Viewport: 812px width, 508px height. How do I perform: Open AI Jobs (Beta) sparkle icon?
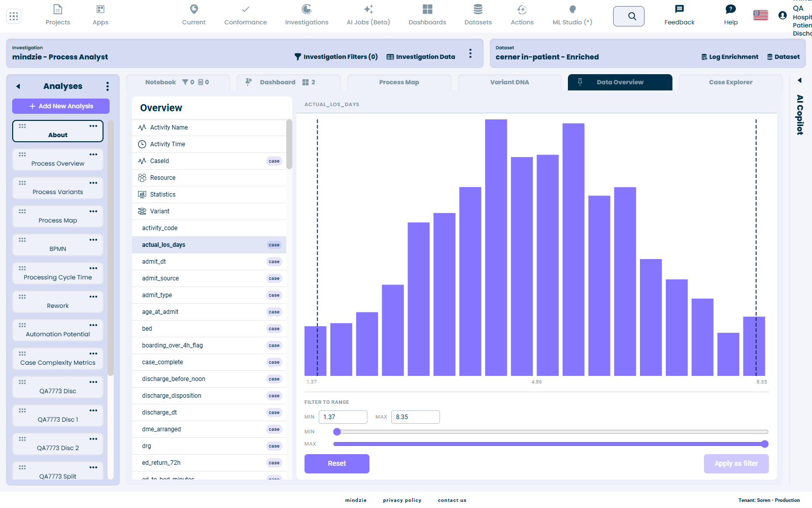[x=368, y=9]
